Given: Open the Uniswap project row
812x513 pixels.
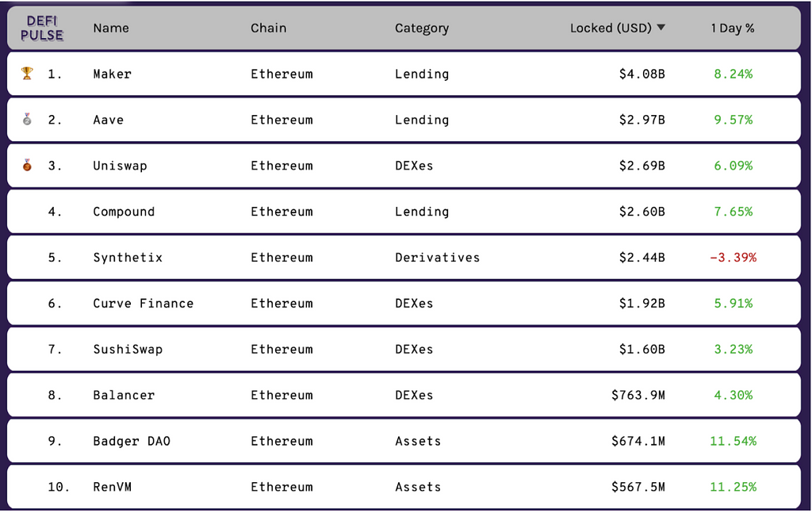Looking at the screenshot, I should coord(120,166).
